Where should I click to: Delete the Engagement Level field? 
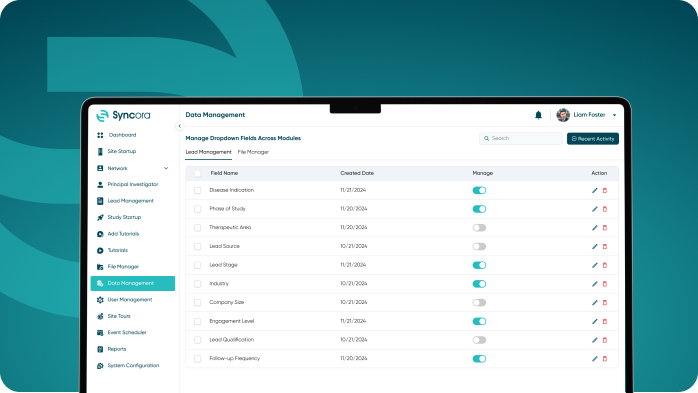point(605,321)
